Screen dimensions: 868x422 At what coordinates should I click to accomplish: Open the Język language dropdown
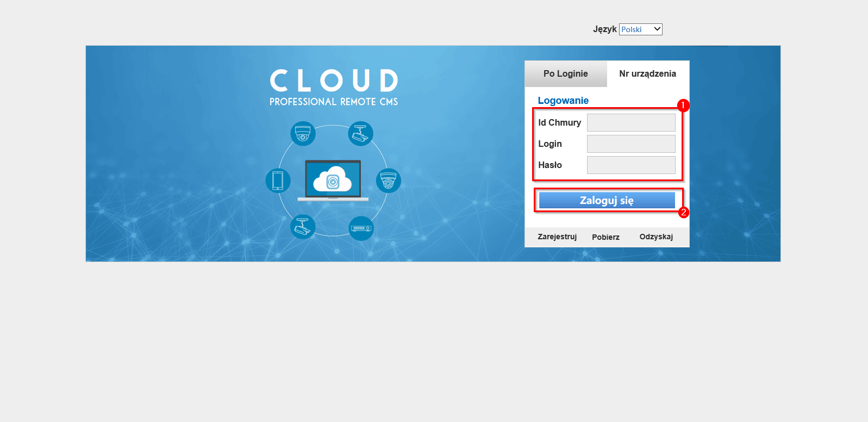pos(640,29)
